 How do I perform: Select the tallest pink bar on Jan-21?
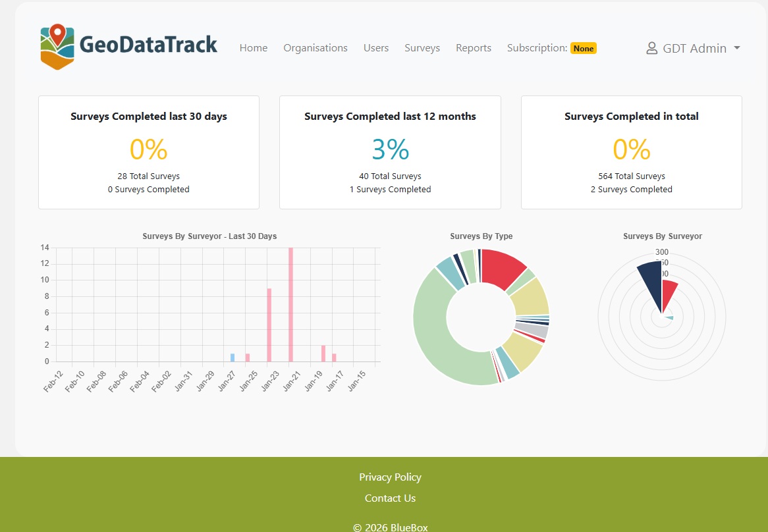pyautogui.click(x=290, y=303)
